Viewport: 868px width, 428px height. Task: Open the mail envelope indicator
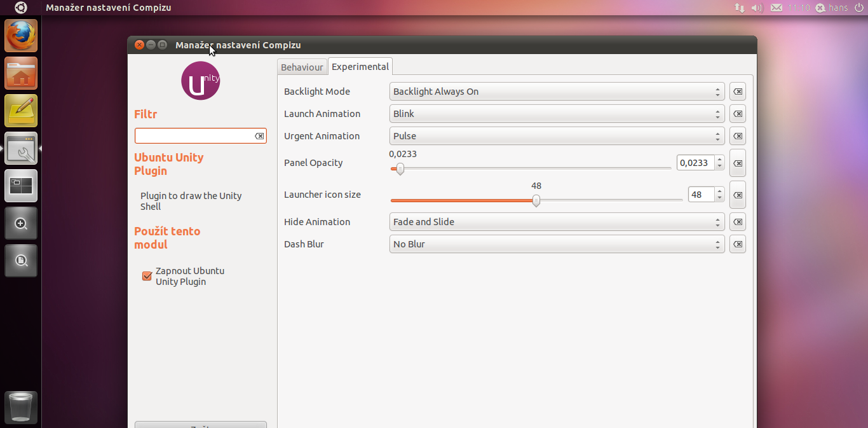pyautogui.click(x=776, y=8)
